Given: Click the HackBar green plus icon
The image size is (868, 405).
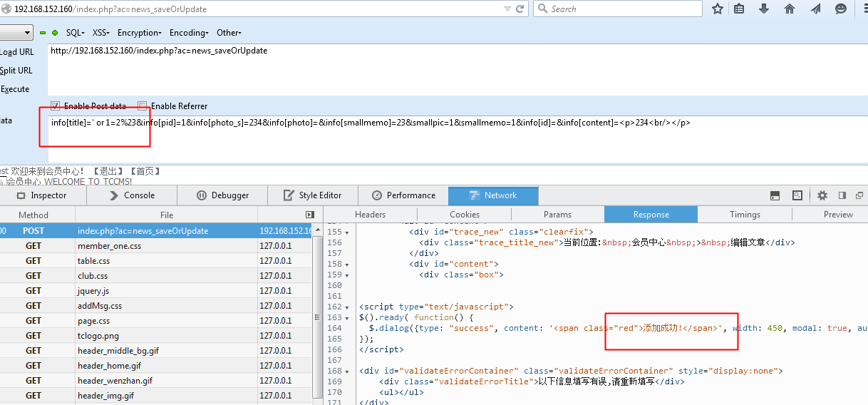Looking at the screenshot, I should pyautogui.click(x=55, y=33).
